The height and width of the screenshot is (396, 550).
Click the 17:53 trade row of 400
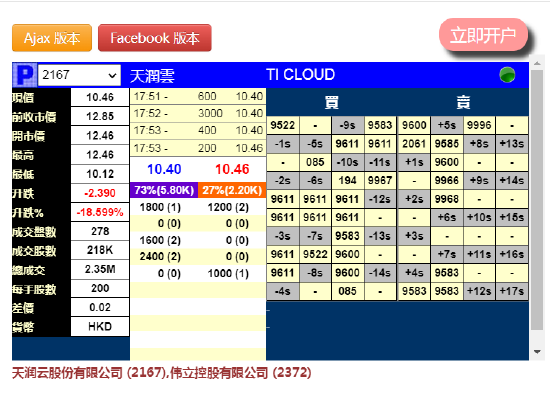[198, 130]
